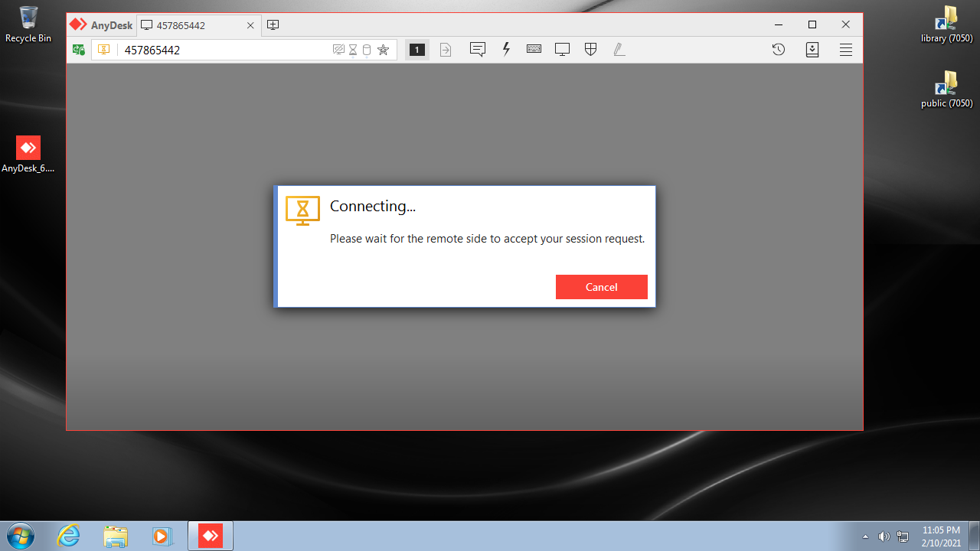Open the chat icon in AnyDesk toolbar
980x551 pixels.
(x=478, y=50)
